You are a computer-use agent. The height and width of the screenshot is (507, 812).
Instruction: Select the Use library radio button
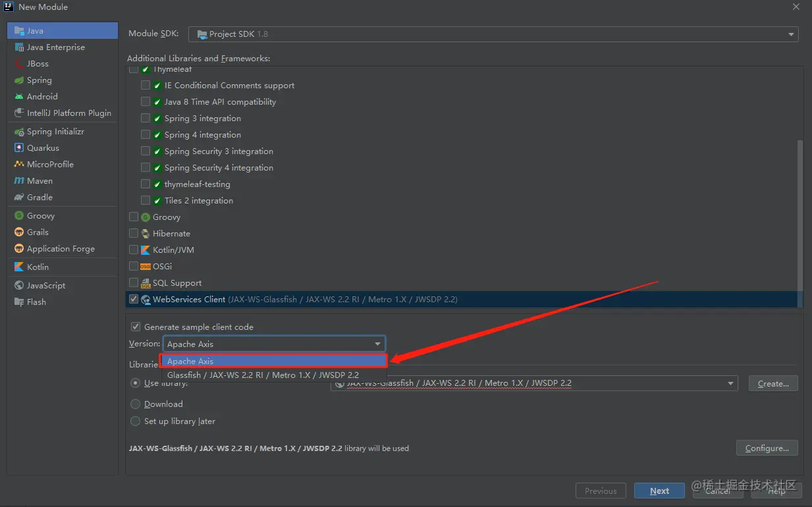[x=136, y=383]
